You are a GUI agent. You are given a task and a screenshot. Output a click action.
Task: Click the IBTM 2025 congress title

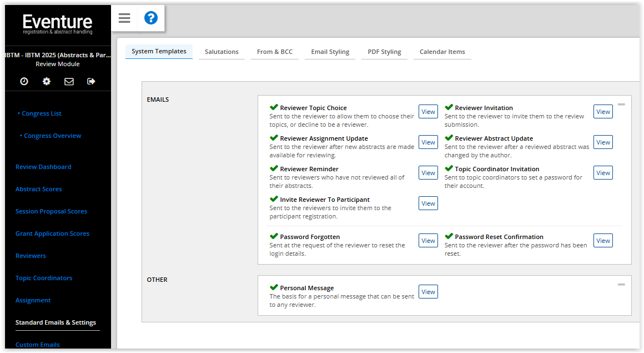coord(58,55)
